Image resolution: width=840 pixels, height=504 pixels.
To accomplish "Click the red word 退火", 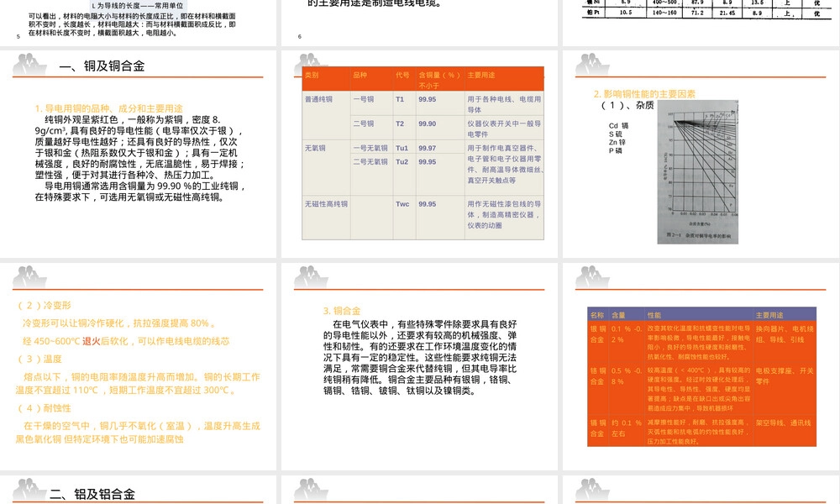I will (91, 341).
